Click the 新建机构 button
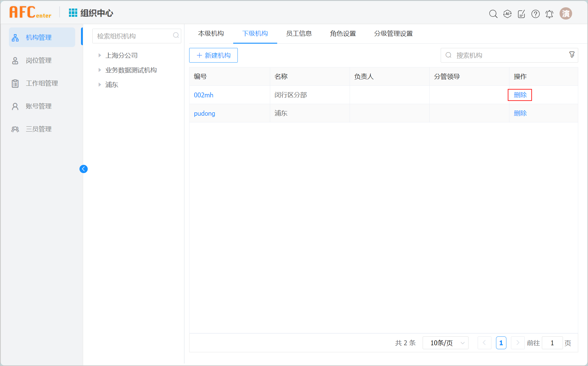This screenshot has height=366, width=588. tap(213, 55)
